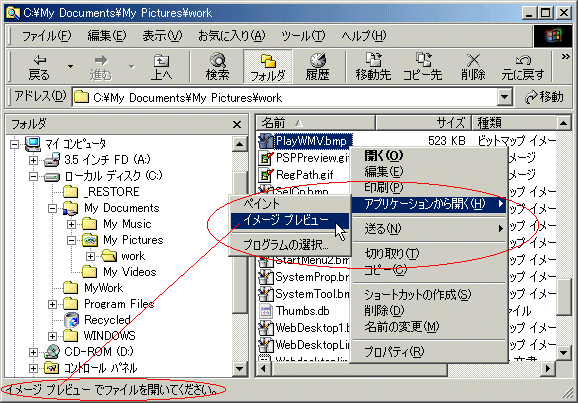This screenshot has width=578, height=403.
Task: Click the 元に戻す undo toolbar icon
Action: [523, 67]
